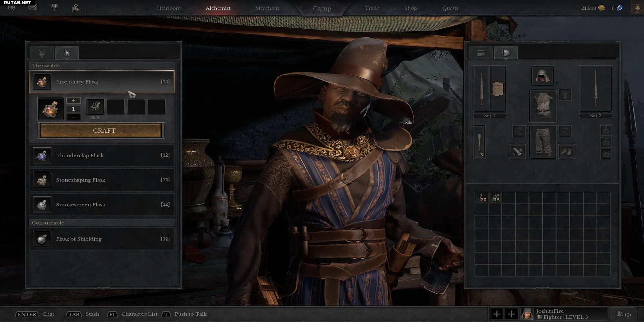Expand the Smokescreen Flask recipe
The height and width of the screenshot is (322, 644).
point(101,204)
